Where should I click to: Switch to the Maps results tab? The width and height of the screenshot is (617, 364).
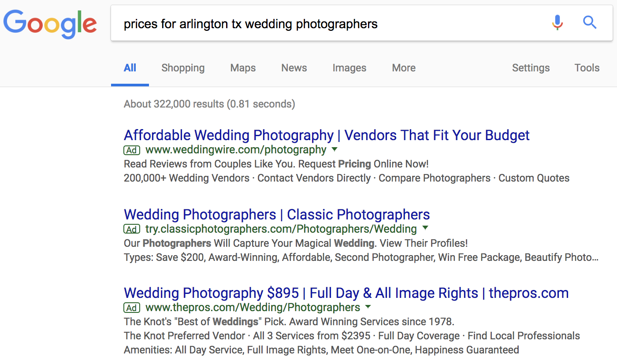243,68
